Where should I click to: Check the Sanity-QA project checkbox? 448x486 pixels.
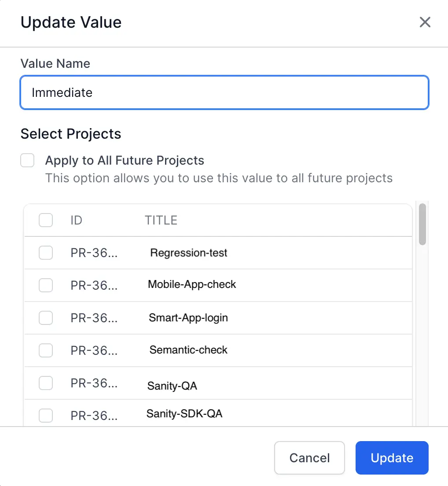[46, 383]
